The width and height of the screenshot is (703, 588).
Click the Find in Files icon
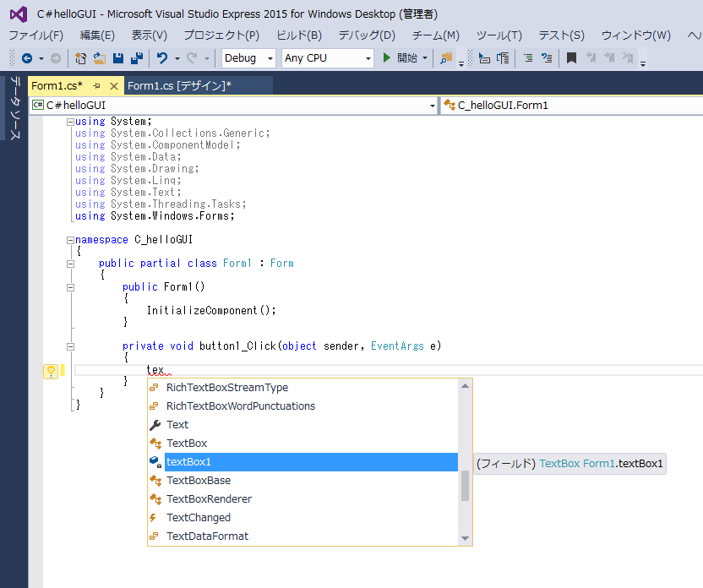[446, 58]
